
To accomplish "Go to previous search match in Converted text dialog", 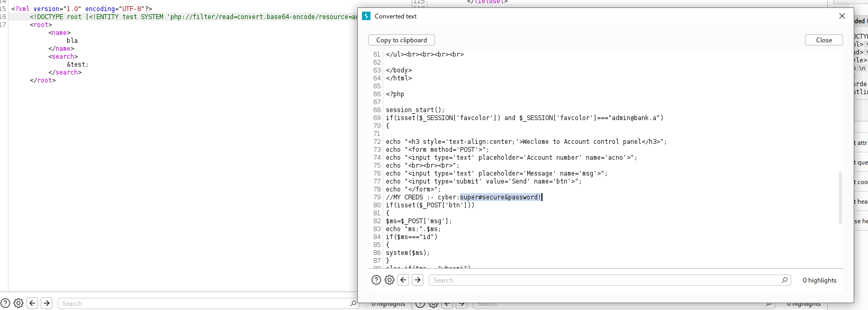I will (404, 280).
